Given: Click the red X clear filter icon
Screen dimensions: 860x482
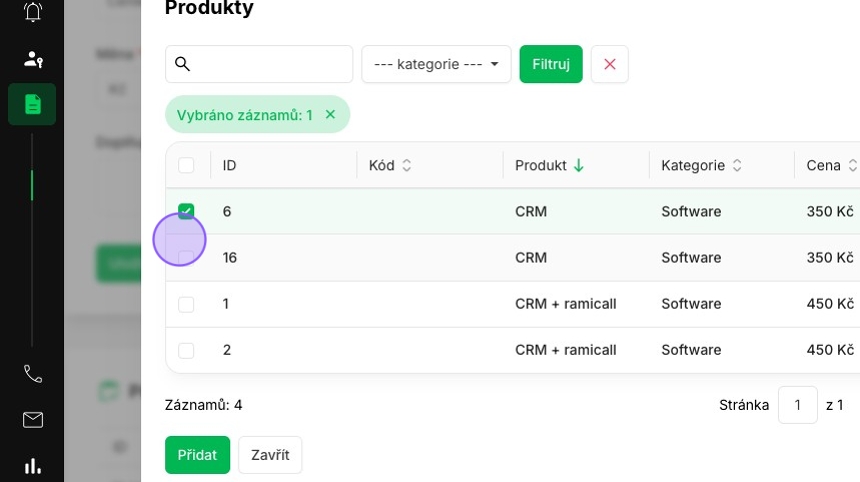Looking at the screenshot, I should click(609, 64).
